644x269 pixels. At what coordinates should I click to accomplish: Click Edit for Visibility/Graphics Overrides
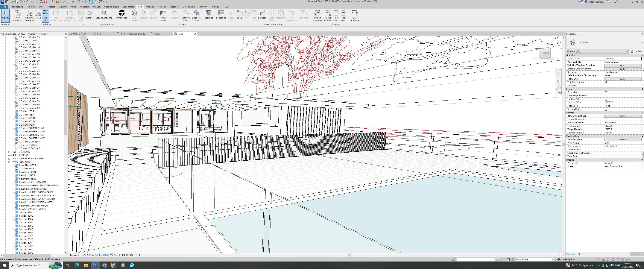[x=622, y=65]
